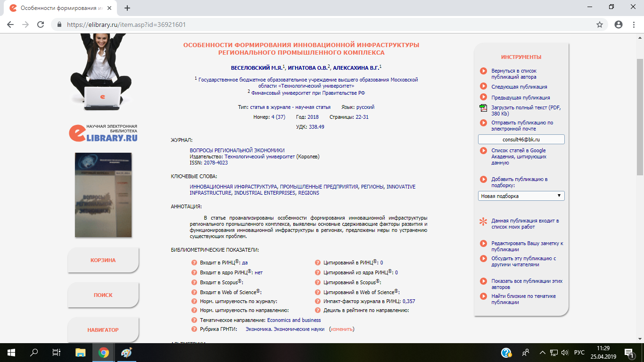Screen dimensions: 644x362
Task: Open 'Следующая публикация' link
Action: [519, 87]
